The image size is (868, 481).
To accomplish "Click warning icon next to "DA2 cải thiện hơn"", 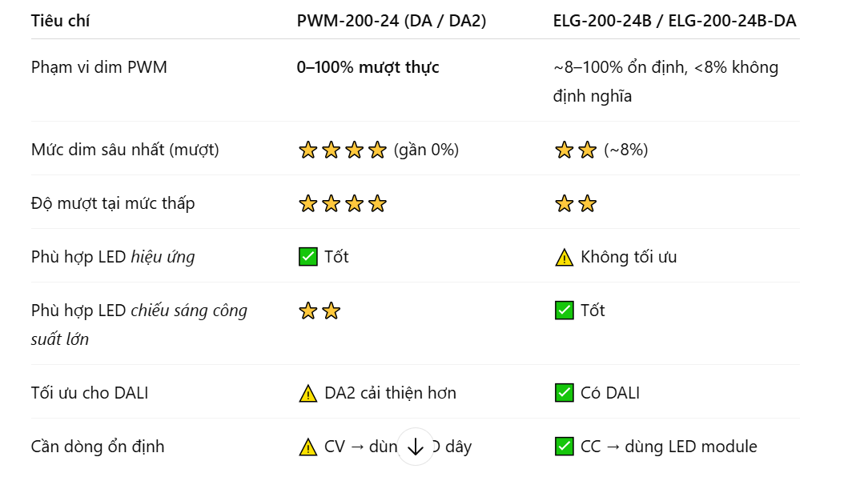I will (x=307, y=393).
